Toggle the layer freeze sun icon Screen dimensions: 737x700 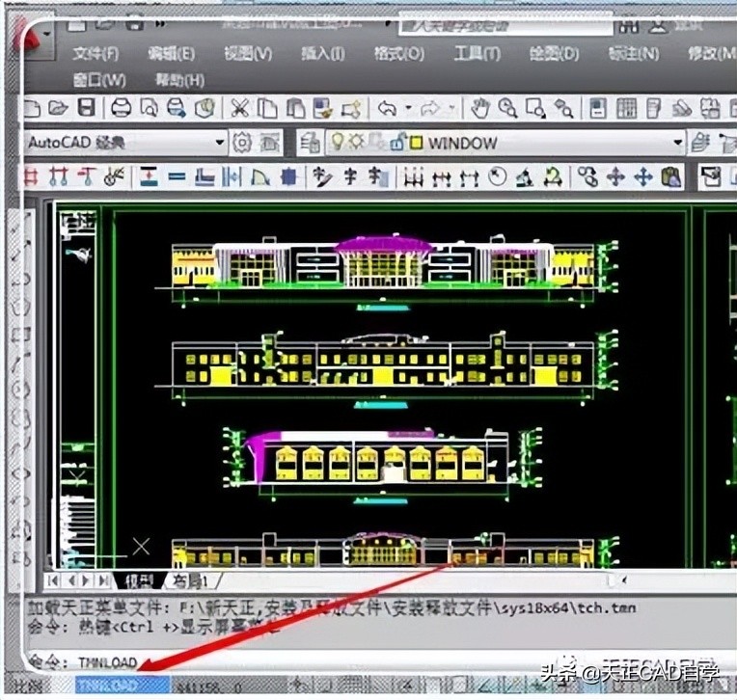[355, 143]
